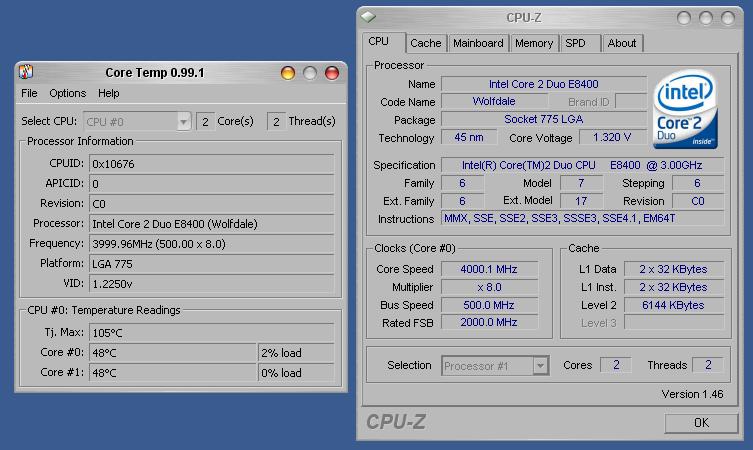Click the Core(s) count box in Core Temp
The image size is (753, 450).
point(205,122)
